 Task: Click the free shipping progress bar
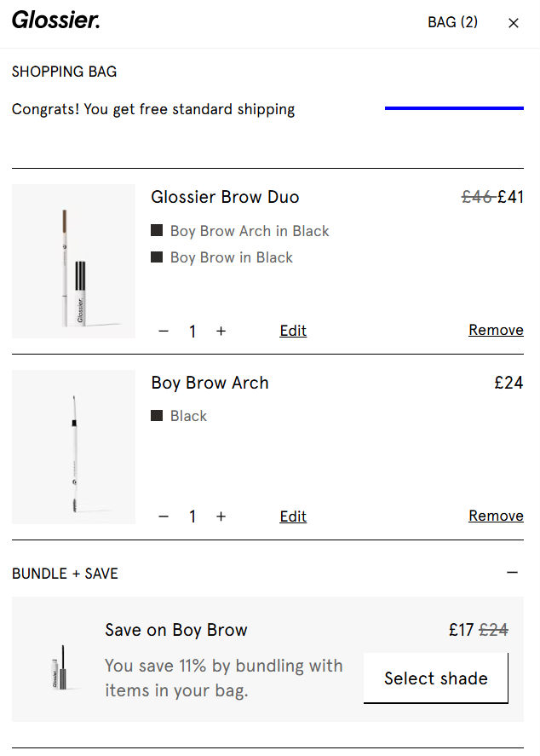tap(454, 108)
